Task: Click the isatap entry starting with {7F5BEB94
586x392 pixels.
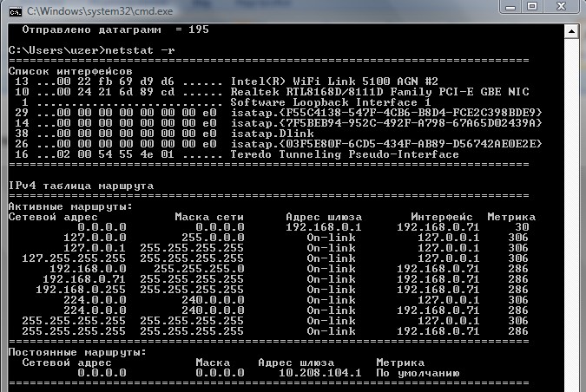Action: point(386,123)
